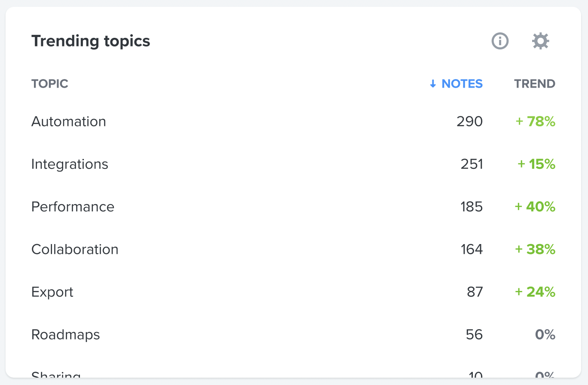The image size is (588, 385).
Task: Click the +15% trend for Integrations
Action: 536,164
